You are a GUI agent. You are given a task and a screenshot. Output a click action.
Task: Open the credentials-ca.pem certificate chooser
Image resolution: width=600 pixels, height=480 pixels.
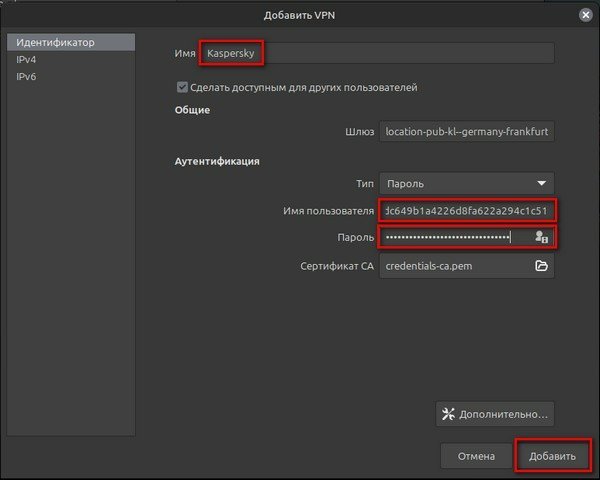(455, 266)
